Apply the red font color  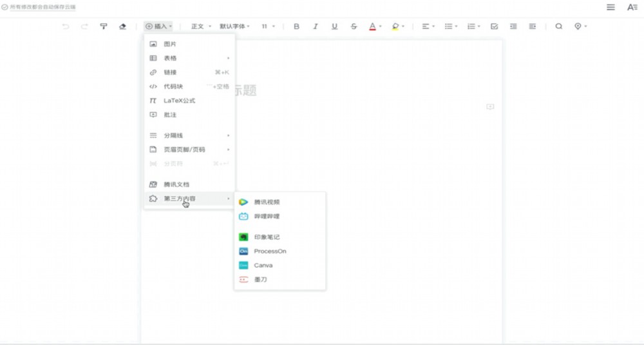point(372,26)
